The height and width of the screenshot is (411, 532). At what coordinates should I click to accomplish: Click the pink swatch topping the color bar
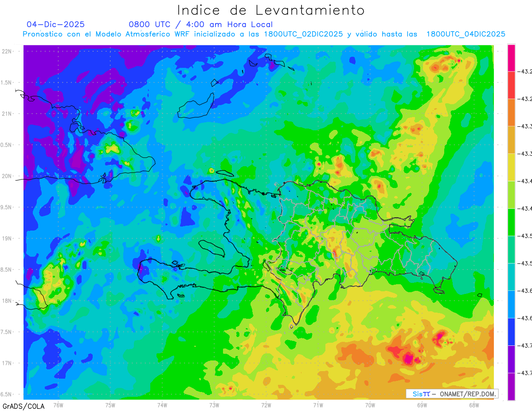(x=511, y=58)
